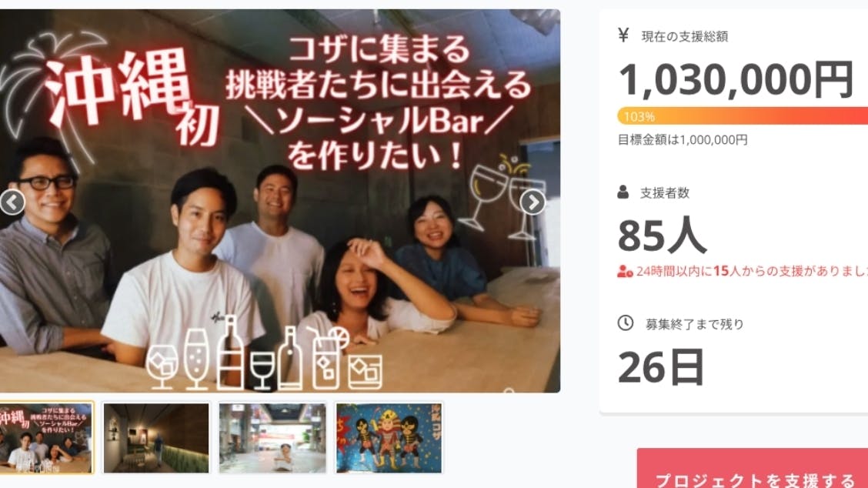Click the orange 103% funding progress bar
868x488 pixels.
click(743, 115)
